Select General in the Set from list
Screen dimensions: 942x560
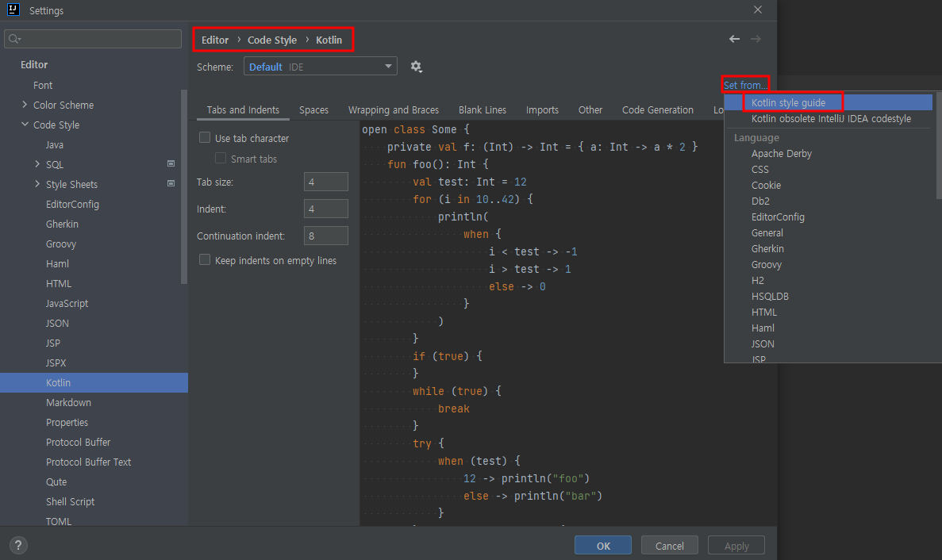767,233
